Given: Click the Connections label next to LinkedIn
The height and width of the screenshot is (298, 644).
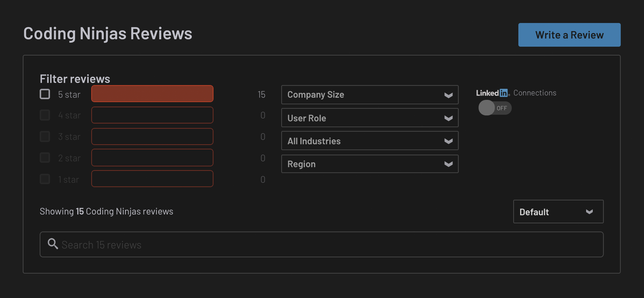Looking at the screenshot, I should click(x=535, y=93).
